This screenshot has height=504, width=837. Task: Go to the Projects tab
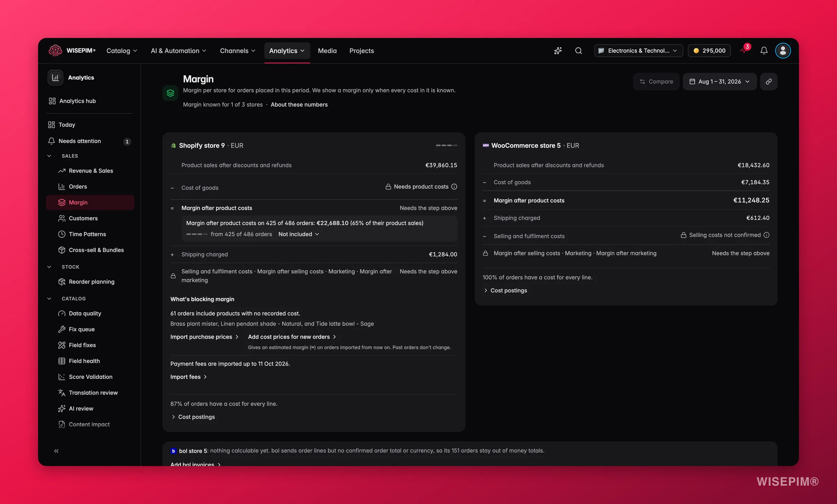[x=362, y=51]
